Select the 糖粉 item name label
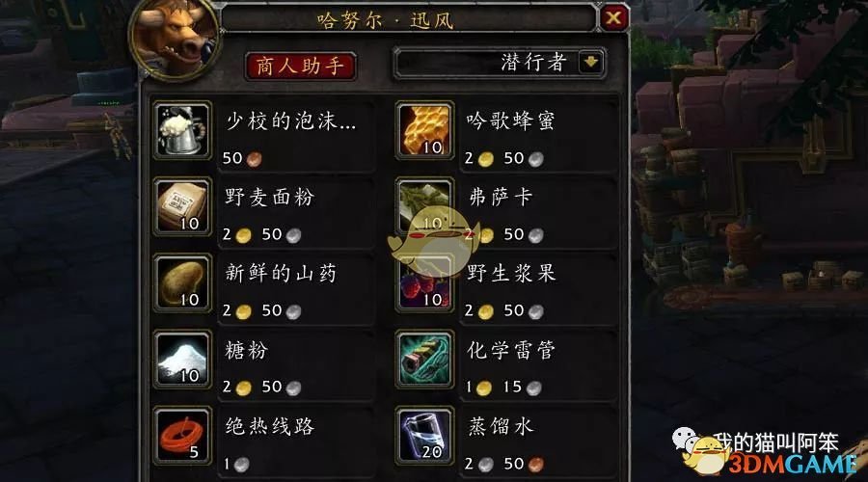This screenshot has height=482, width=868. pyautogui.click(x=247, y=349)
